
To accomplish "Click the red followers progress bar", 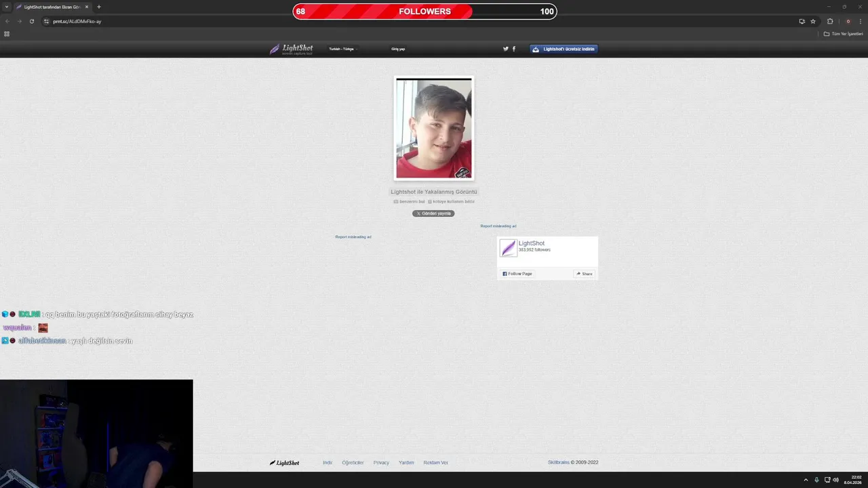I will click(x=425, y=12).
